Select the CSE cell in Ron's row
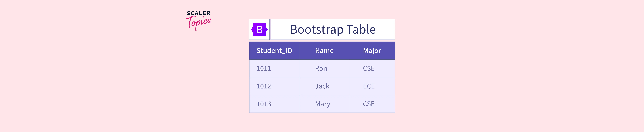This screenshot has height=132, width=644. pyautogui.click(x=369, y=68)
